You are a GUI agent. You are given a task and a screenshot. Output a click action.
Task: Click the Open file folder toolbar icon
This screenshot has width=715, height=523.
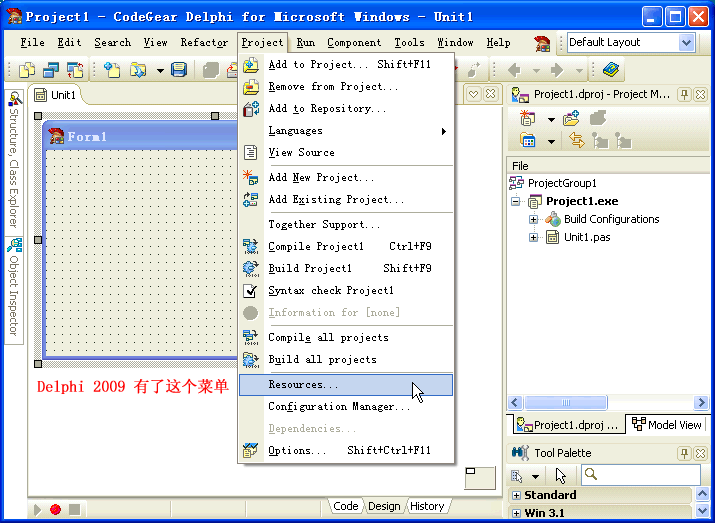[138, 70]
